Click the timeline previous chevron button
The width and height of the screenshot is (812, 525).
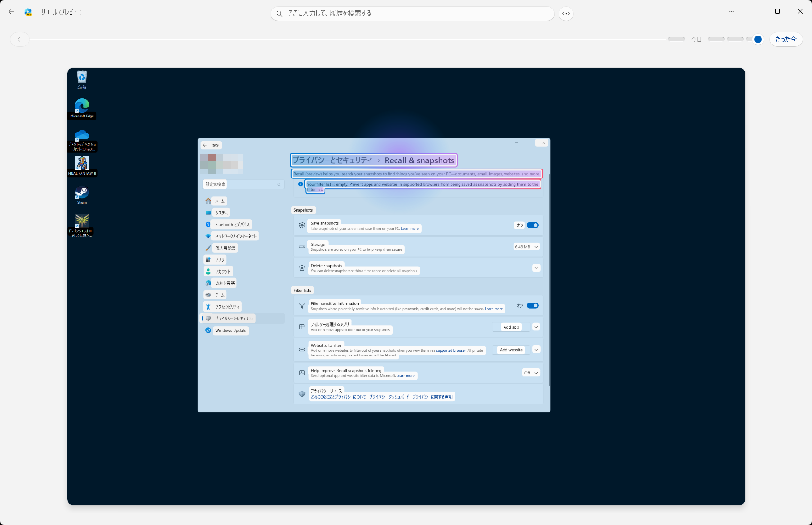(19, 39)
